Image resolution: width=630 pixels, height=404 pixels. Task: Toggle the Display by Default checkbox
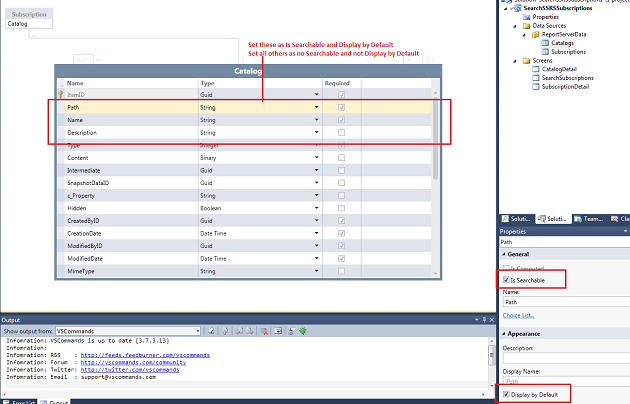tap(506, 394)
